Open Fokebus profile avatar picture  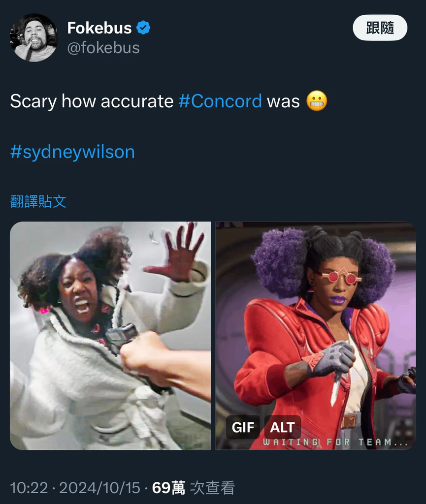[x=34, y=37]
